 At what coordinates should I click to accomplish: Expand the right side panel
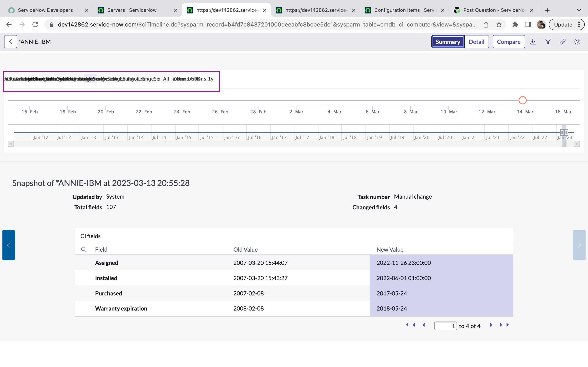579,245
